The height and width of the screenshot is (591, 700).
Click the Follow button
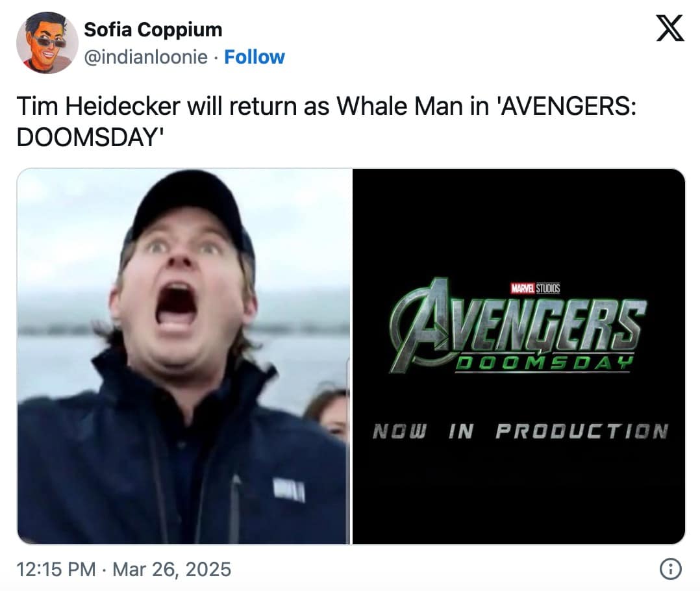click(254, 57)
